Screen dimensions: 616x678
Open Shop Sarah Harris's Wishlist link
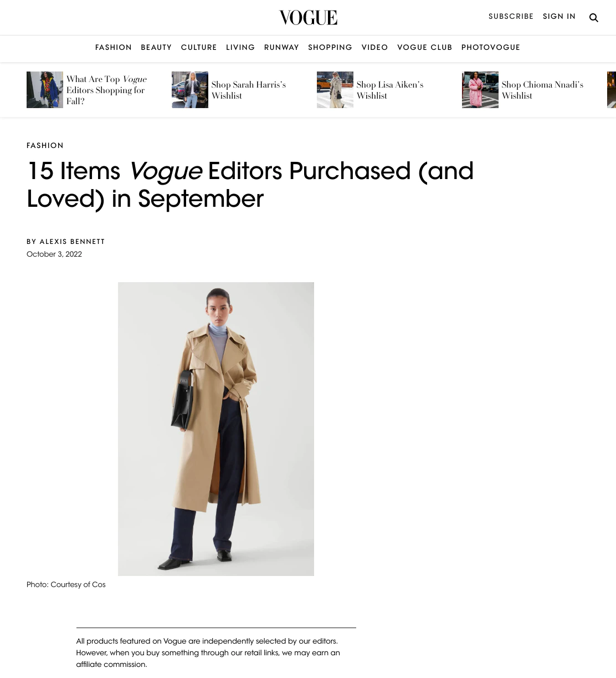pyautogui.click(x=248, y=90)
